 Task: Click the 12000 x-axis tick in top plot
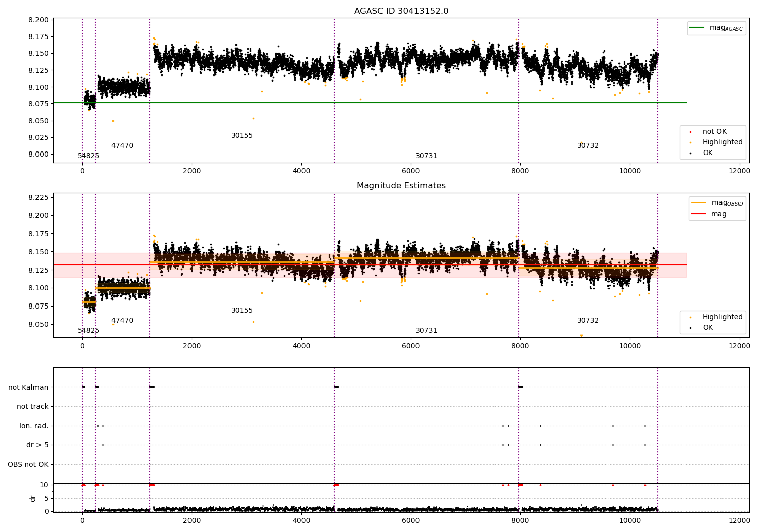[739, 171]
